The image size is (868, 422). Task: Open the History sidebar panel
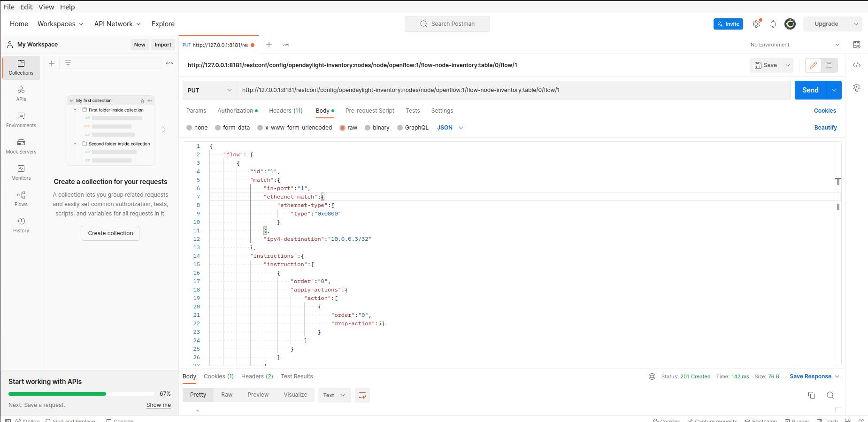21,225
